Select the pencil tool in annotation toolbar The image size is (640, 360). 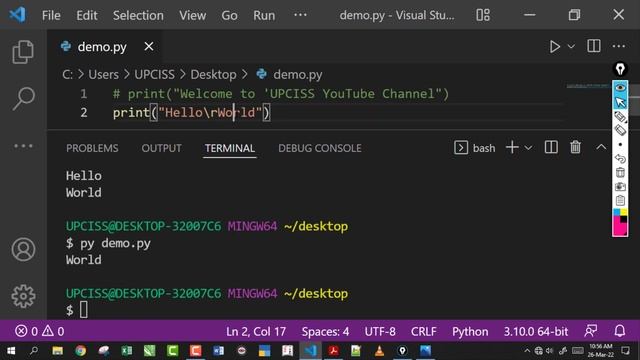[x=620, y=117]
